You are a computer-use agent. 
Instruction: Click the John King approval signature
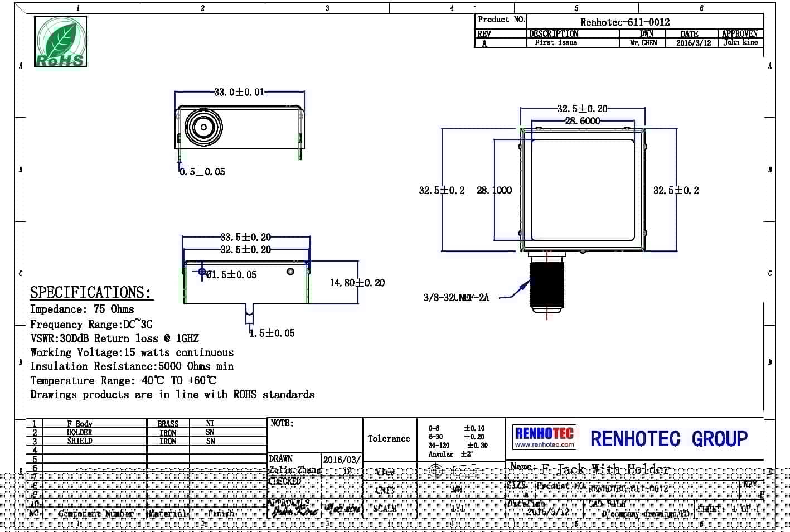point(294,510)
